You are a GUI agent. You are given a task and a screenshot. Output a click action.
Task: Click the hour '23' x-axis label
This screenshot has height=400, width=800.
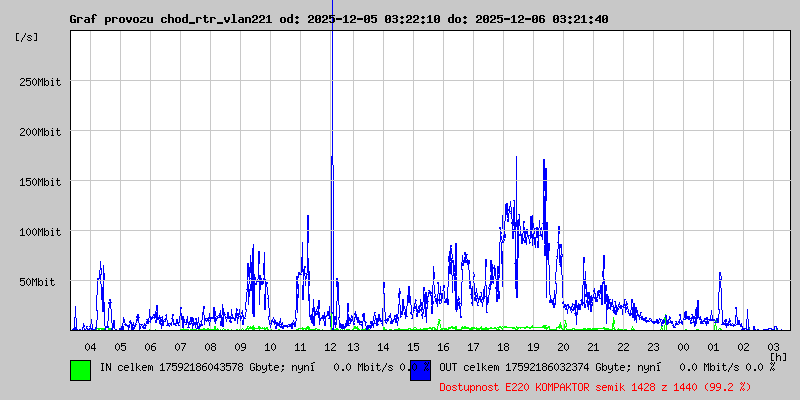click(x=654, y=347)
